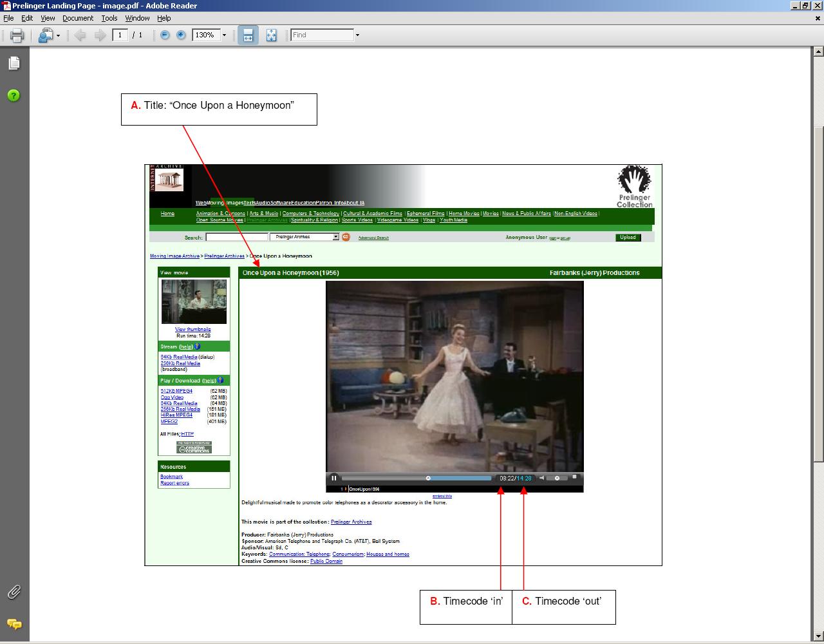Open the collaborate/share icon in toolbar
This screenshot has width=824, height=644.
(46, 35)
